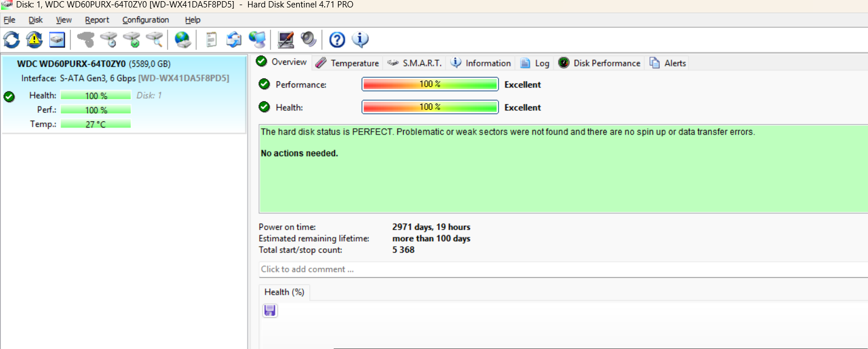Click the refresh icon with yellow warning triangle
Screen dimensions: 868x349
click(34, 39)
